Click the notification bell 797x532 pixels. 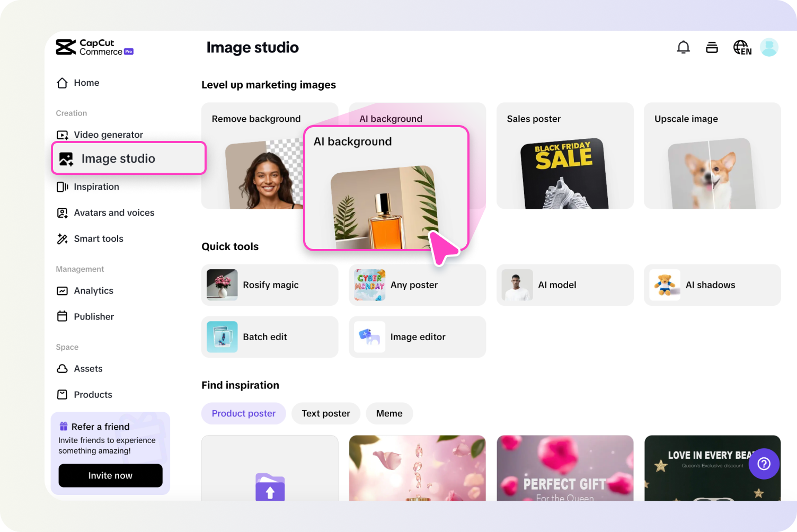pyautogui.click(x=683, y=47)
